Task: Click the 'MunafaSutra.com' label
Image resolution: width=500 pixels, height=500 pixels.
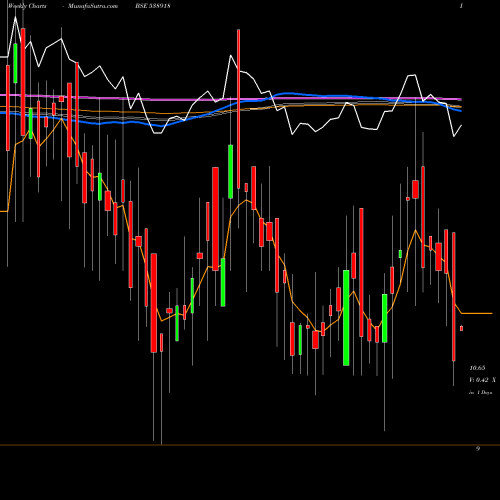Action: pyautogui.click(x=93, y=6)
